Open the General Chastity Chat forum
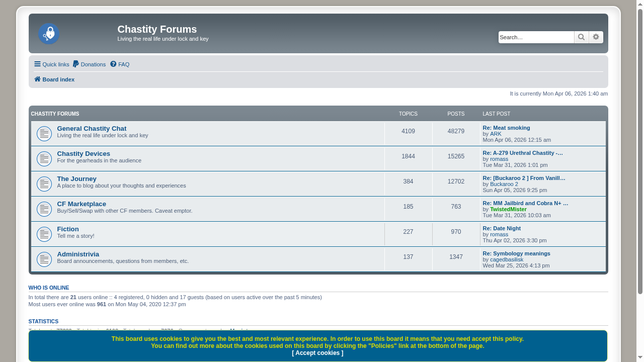The width and height of the screenshot is (644, 362). [92, 129]
